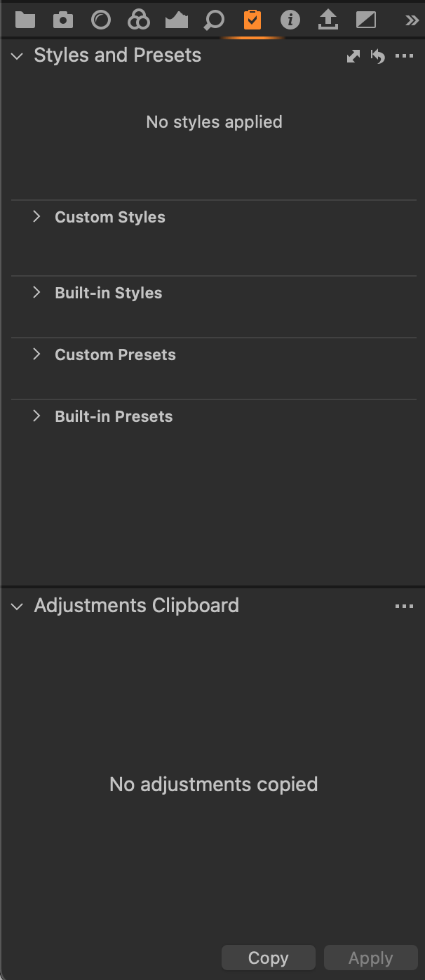Image resolution: width=425 pixels, height=980 pixels.
Task: Switch to the Exposure histogram tab
Action: (x=177, y=20)
